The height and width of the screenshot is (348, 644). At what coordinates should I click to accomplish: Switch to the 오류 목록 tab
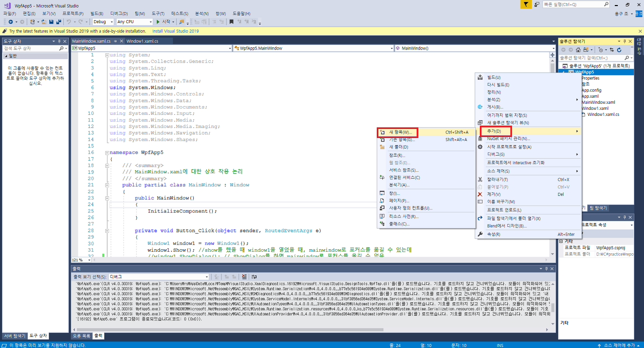click(x=82, y=335)
